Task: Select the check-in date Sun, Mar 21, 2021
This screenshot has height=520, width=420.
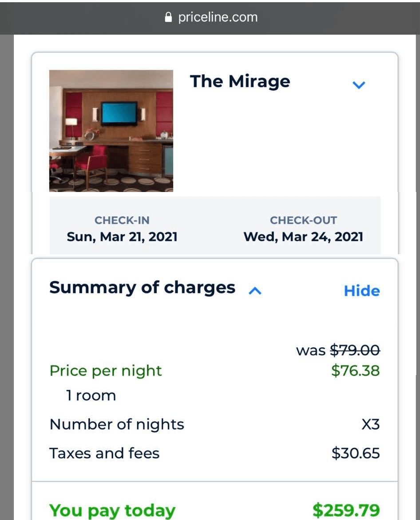Action: 122,237
